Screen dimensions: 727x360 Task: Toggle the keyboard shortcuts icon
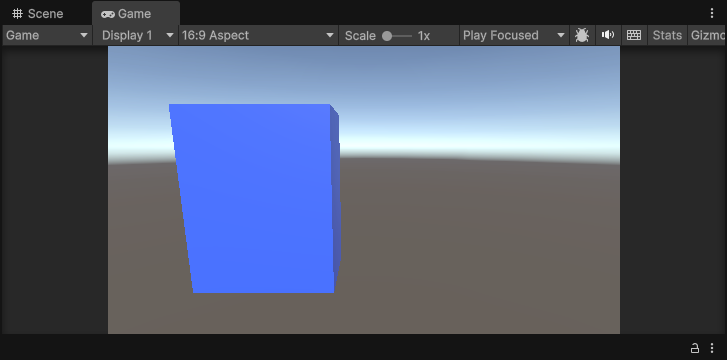coord(634,35)
